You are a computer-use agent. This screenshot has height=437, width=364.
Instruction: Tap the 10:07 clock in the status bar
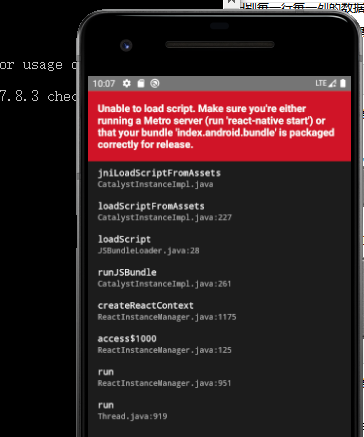pos(104,83)
